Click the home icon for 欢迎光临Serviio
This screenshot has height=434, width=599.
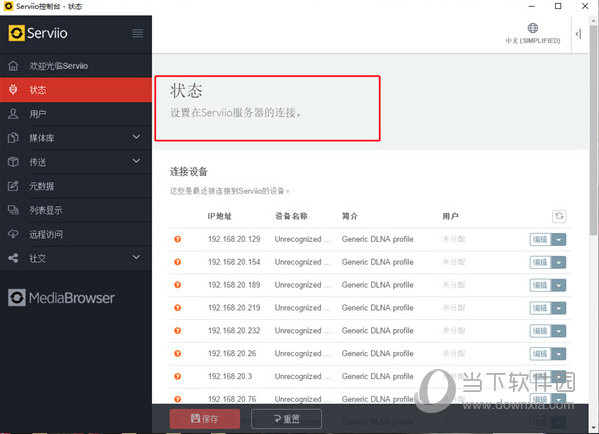13,66
